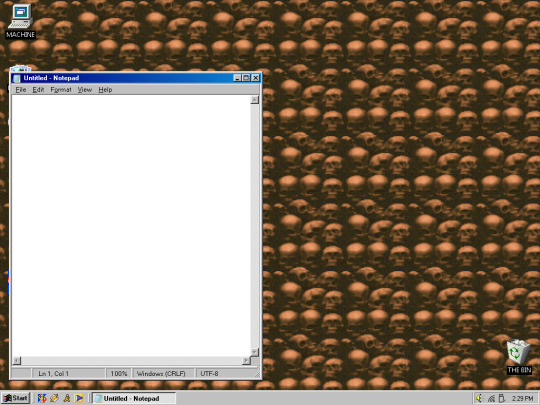Click vertical scrollbar up arrow
The image size is (540, 405).
[x=255, y=100]
